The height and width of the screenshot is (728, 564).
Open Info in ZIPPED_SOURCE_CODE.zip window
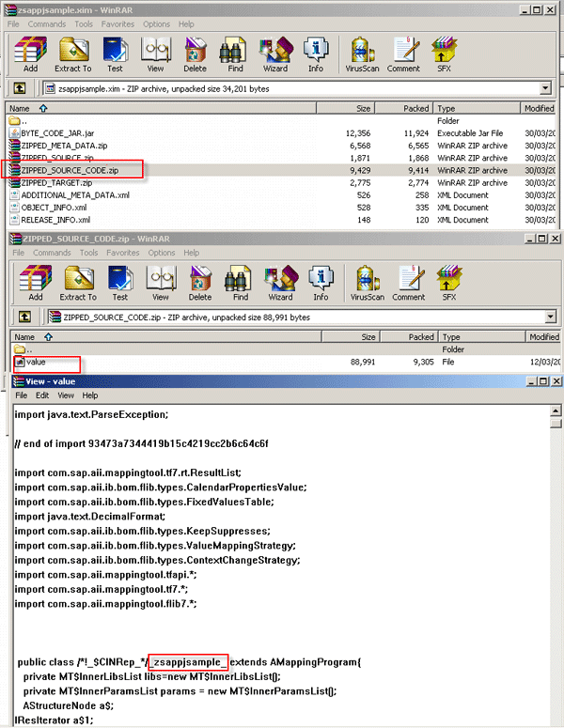(x=321, y=283)
